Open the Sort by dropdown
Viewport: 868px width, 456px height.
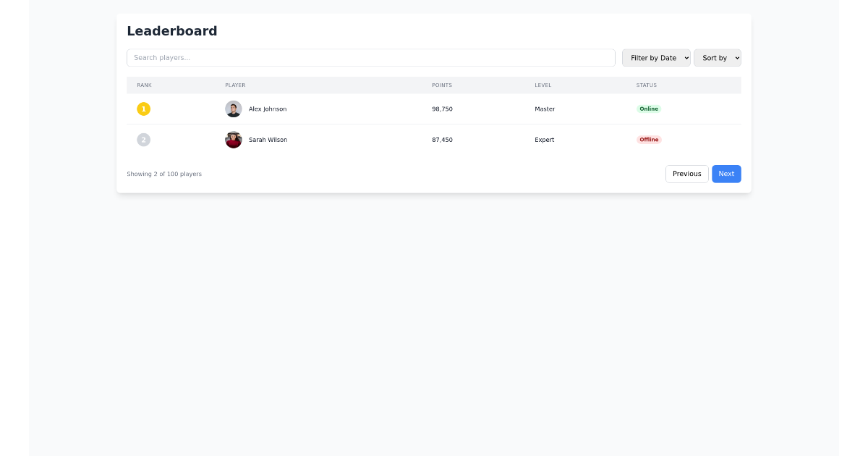point(717,57)
